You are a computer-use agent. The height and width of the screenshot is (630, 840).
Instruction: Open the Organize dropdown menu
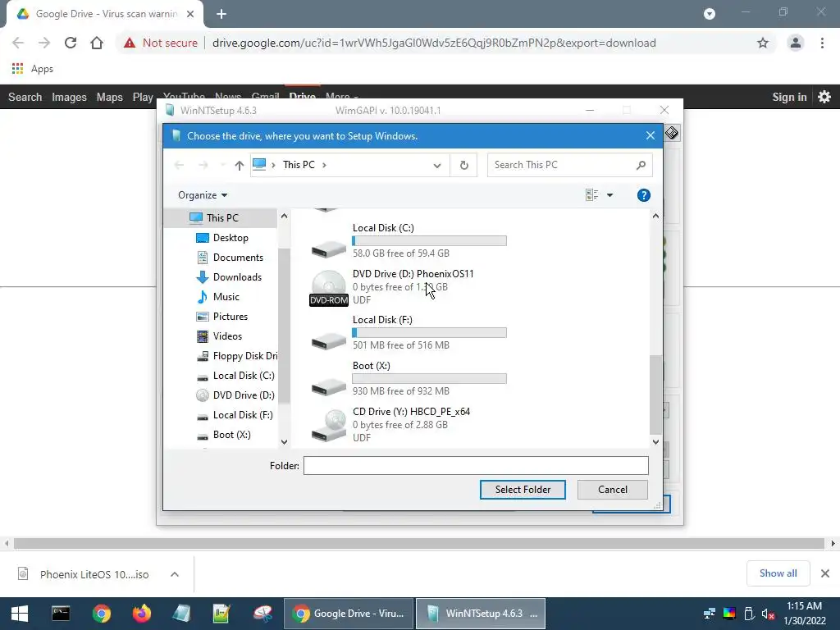(203, 195)
